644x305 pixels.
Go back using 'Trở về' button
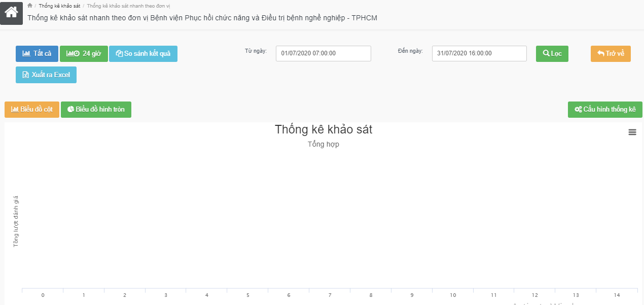click(611, 54)
